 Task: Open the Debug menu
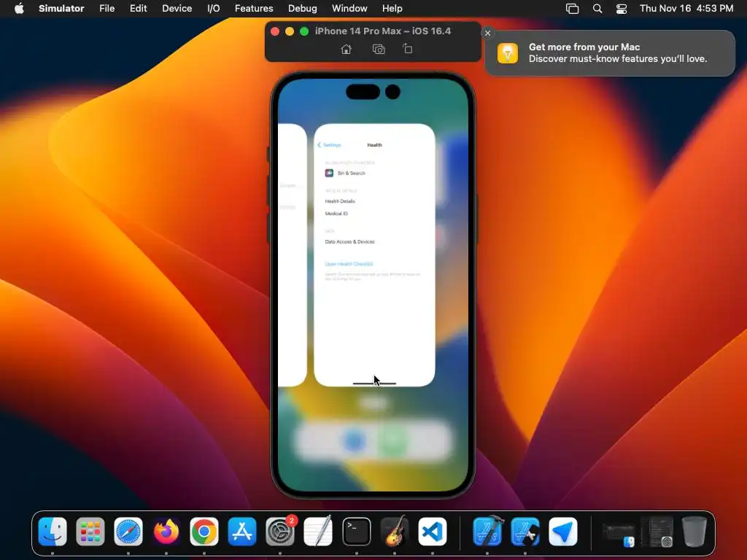303,9
